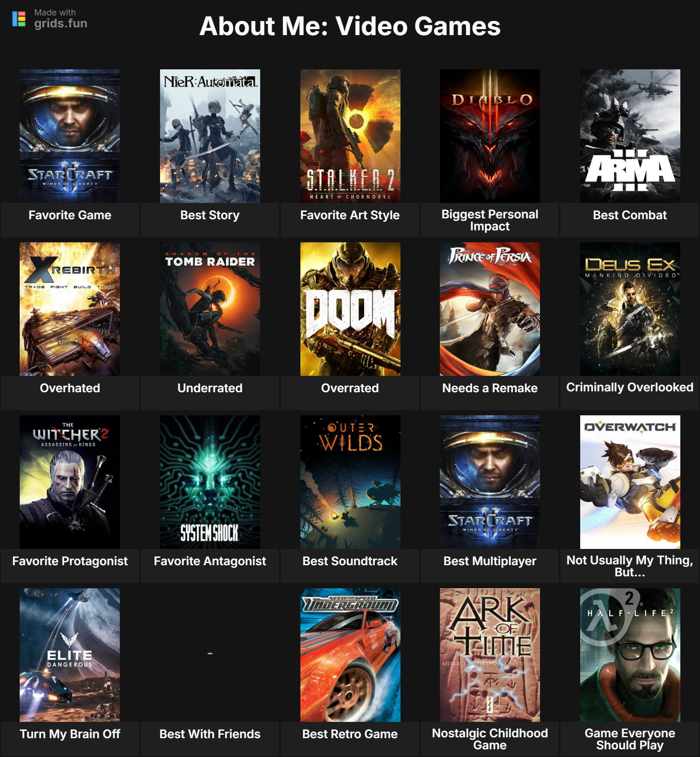Select the Diablo III cover image
This screenshot has height=757, width=700.
(490, 136)
